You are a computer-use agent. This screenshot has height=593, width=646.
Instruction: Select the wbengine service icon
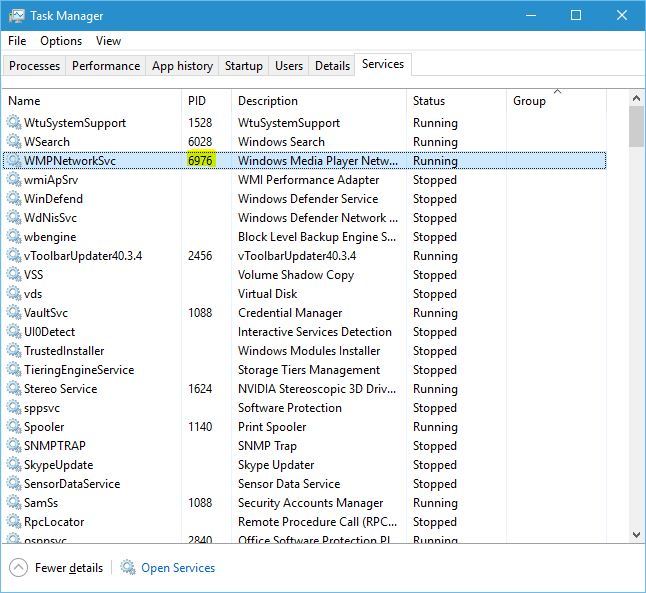(14, 237)
